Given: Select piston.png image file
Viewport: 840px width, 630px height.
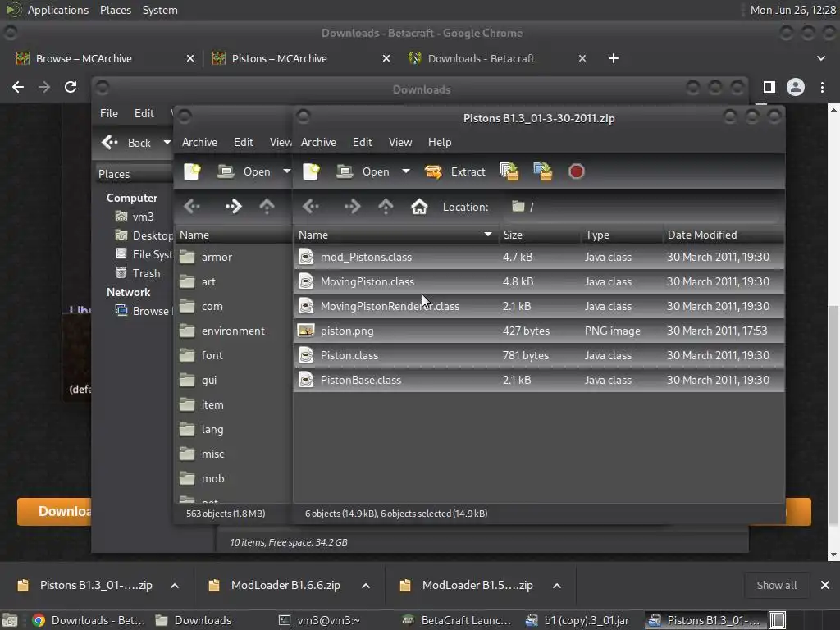Looking at the screenshot, I should (539, 331).
